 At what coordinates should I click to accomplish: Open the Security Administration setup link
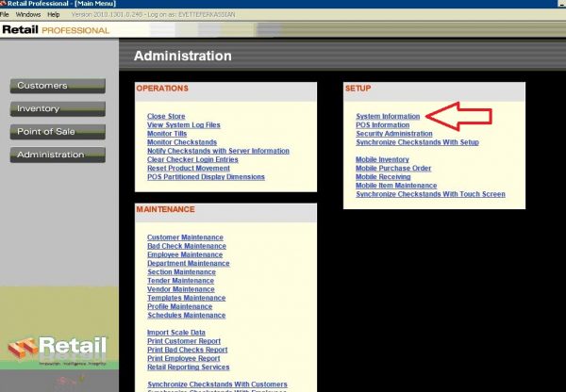393,134
